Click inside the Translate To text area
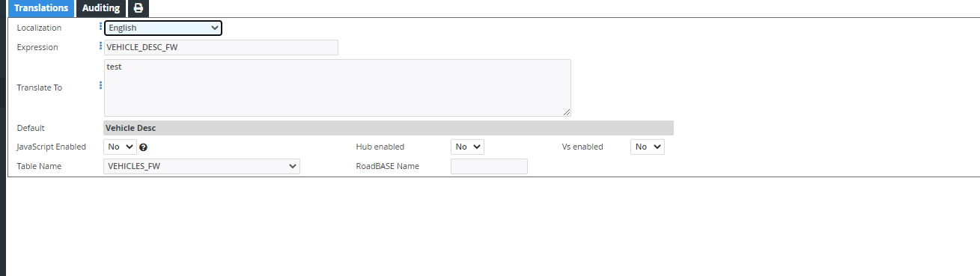Screen dimensions: 980x276 tap(338, 88)
